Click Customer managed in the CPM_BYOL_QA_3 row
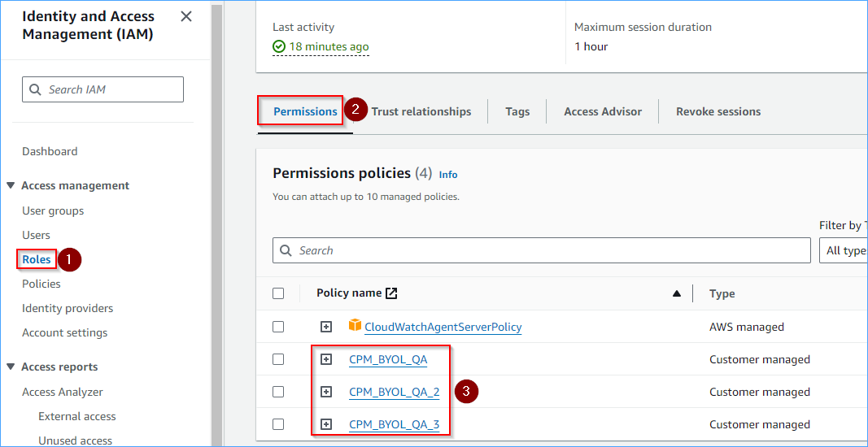 tap(760, 425)
